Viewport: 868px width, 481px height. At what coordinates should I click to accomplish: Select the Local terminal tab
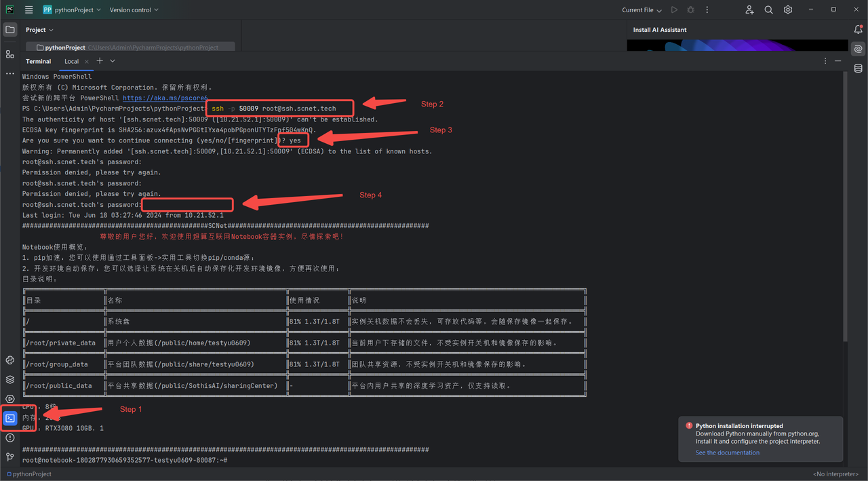click(x=71, y=61)
